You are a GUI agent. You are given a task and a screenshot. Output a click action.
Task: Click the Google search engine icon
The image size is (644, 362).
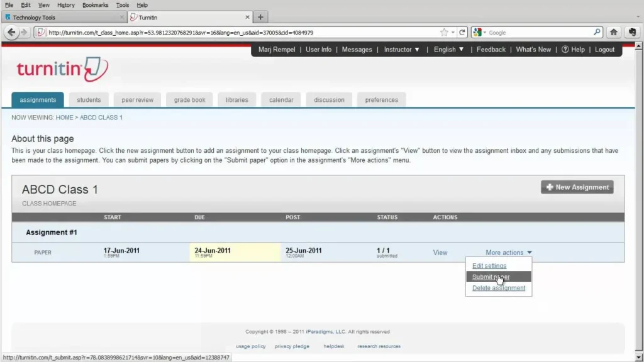[477, 32]
